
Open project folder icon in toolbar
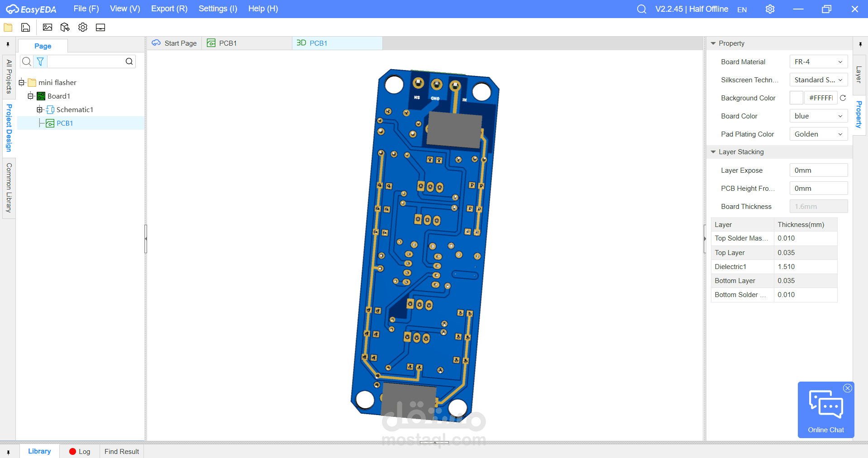(8, 28)
